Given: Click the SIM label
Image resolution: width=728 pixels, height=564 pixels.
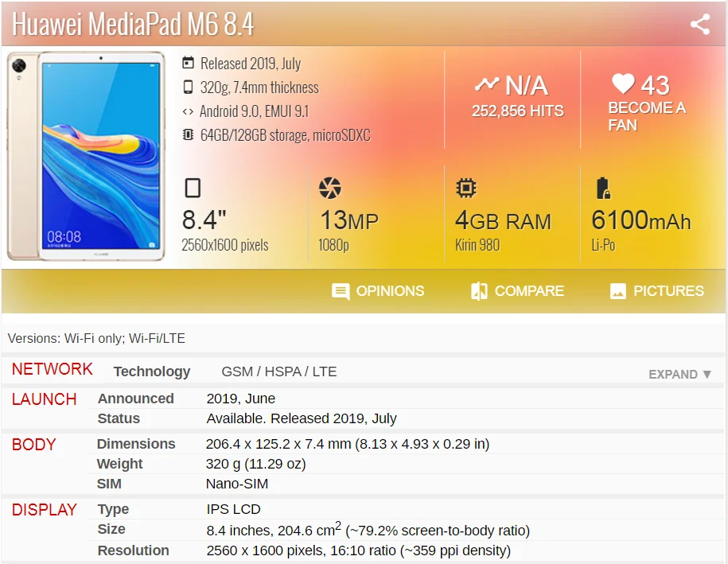Looking at the screenshot, I should 109,484.
